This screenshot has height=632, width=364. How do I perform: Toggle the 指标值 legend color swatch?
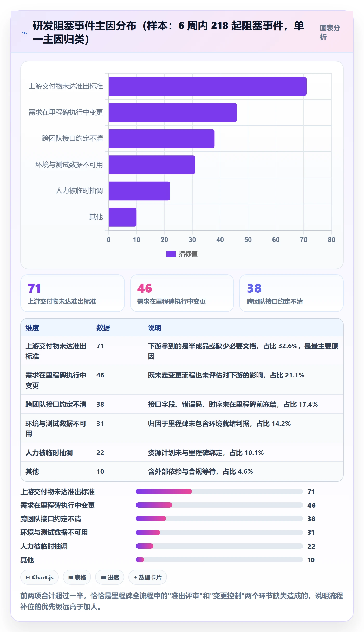[x=171, y=254]
